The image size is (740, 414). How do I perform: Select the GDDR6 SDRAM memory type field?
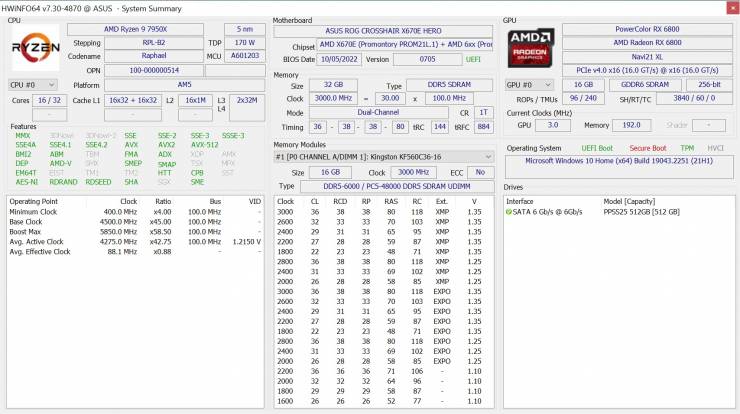645,85
